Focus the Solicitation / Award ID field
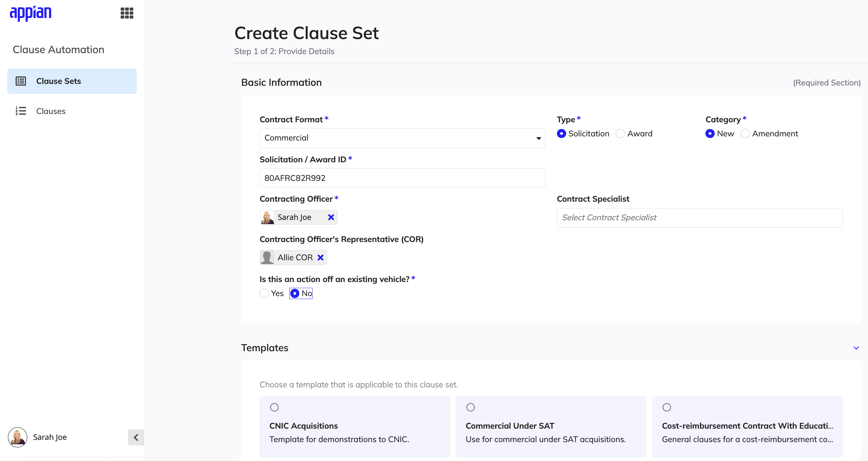 click(x=402, y=178)
